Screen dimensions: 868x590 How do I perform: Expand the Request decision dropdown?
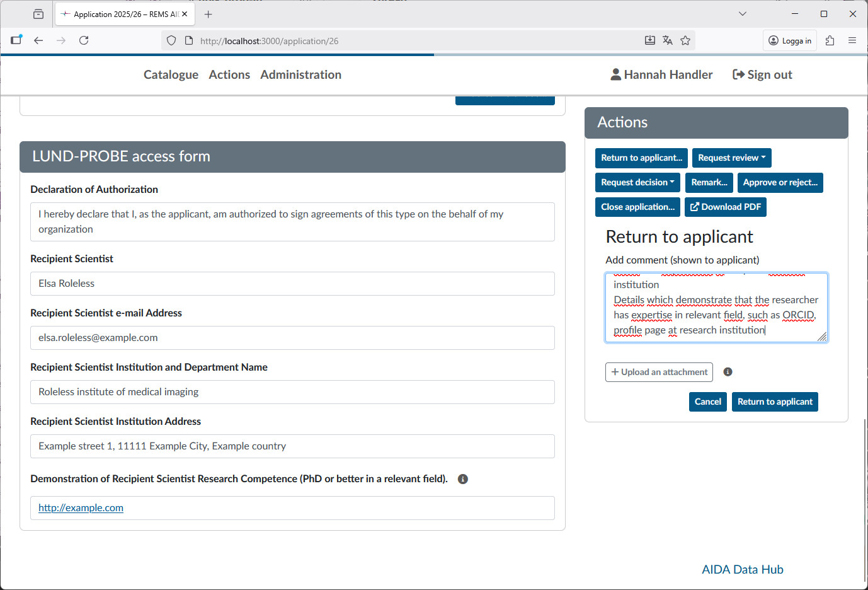(x=637, y=182)
